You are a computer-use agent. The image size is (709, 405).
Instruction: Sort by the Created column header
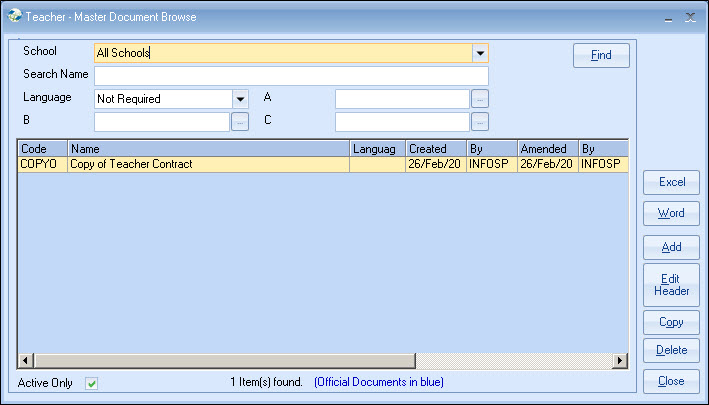435,149
